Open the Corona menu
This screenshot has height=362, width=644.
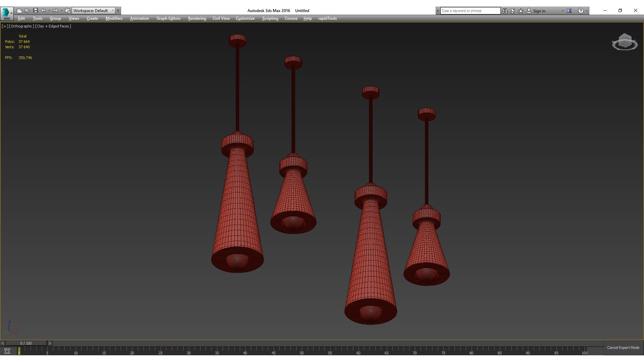click(x=291, y=18)
